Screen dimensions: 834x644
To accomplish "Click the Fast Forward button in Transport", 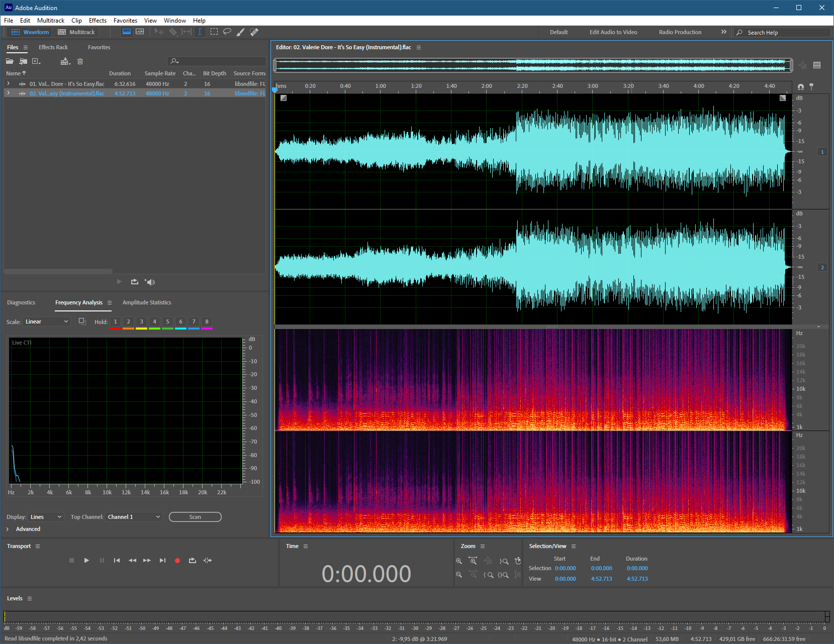I will pyautogui.click(x=147, y=560).
